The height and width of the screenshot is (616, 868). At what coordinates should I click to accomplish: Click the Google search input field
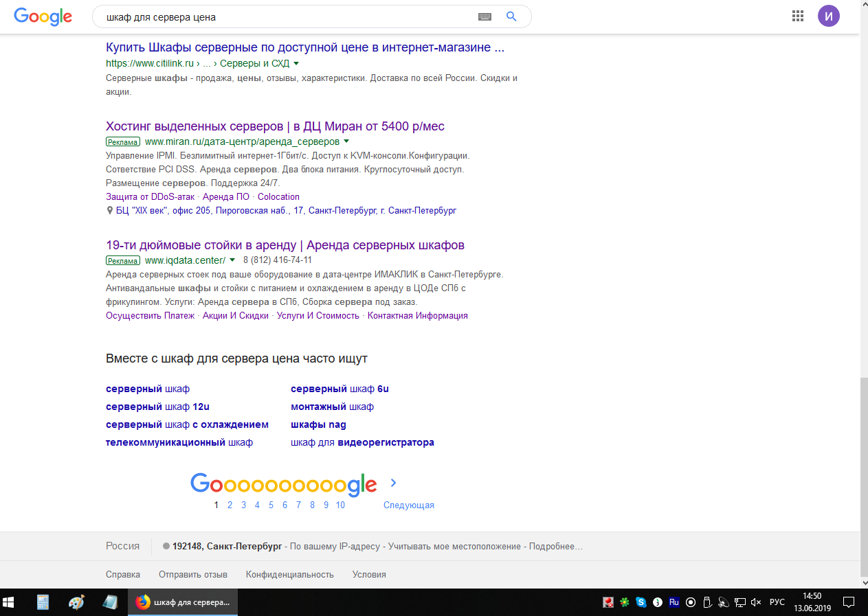289,16
